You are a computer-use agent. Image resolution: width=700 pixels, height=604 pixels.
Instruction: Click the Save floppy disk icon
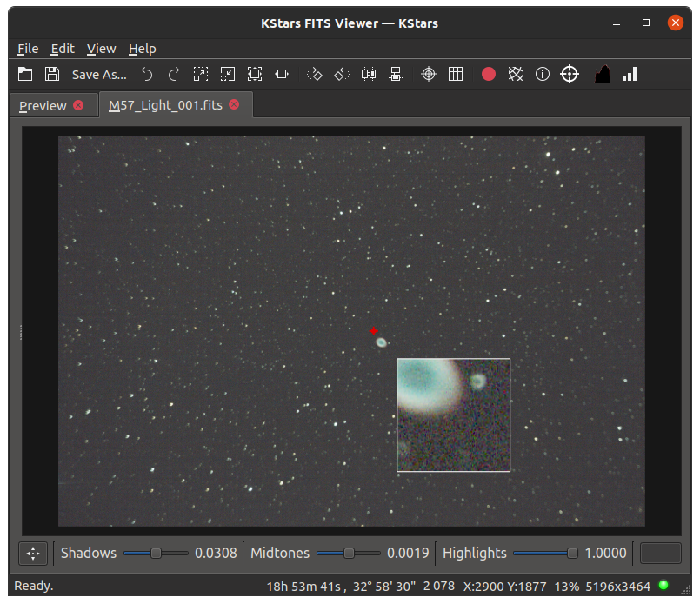pos(52,74)
